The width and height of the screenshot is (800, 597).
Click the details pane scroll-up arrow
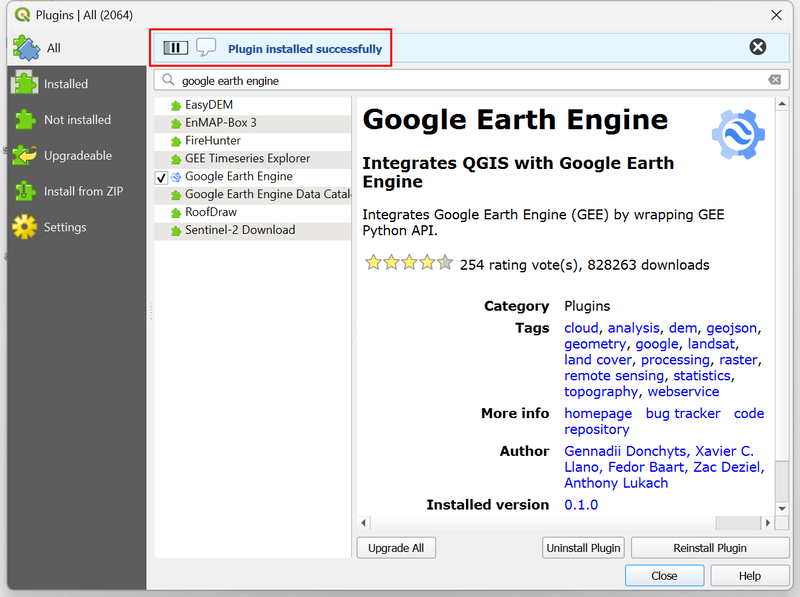(x=782, y=105)
